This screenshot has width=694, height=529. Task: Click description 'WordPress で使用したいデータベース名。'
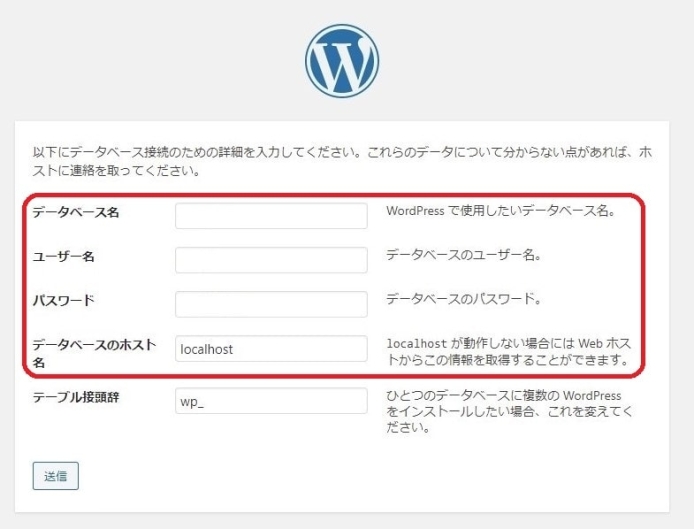[x=501, y=211]
